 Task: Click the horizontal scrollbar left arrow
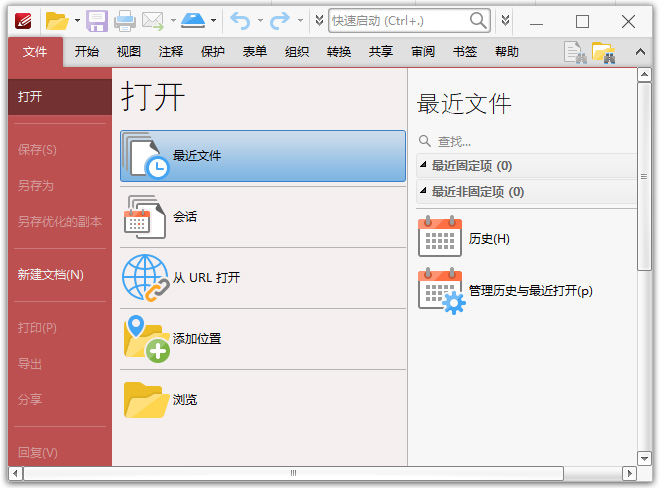15,473
